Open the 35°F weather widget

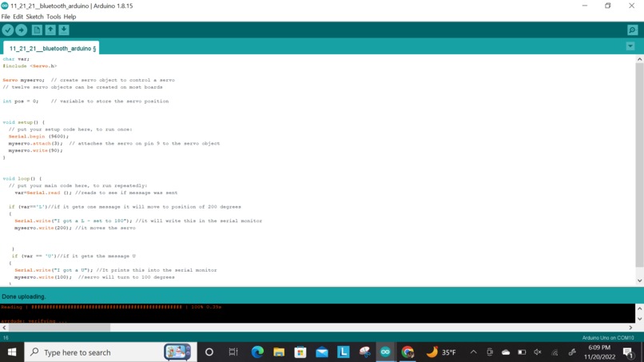click(x=441, y=352)
